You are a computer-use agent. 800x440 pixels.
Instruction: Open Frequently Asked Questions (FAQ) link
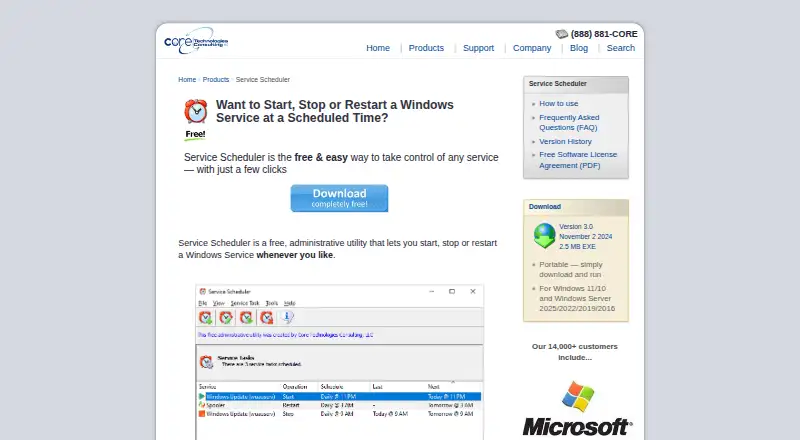(569, 123)
